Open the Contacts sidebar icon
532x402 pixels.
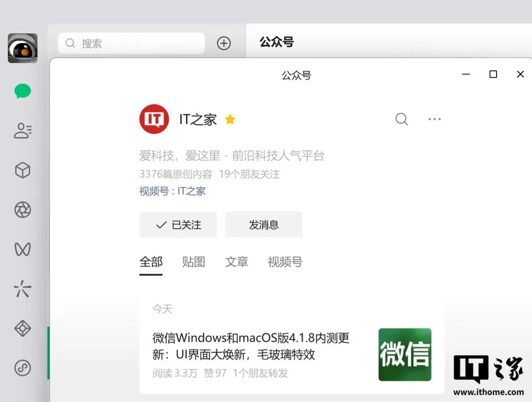click(x=22, y=130)
